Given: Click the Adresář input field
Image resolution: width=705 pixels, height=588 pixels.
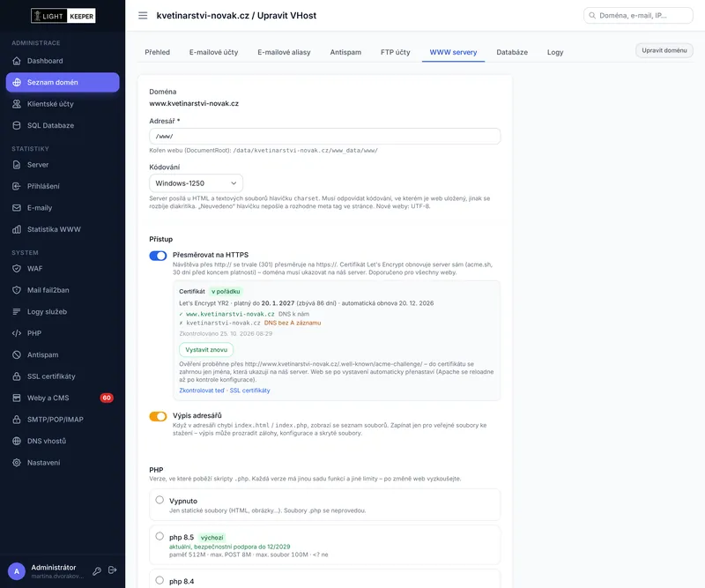Looking at the screenshot, I should point(324,137).
